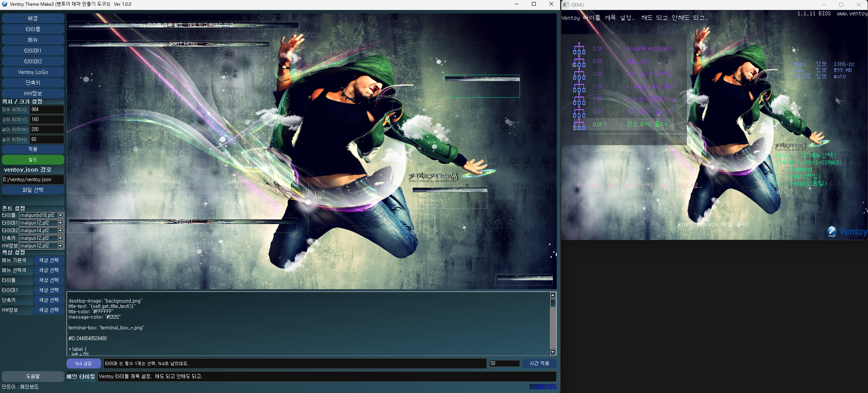Click the '1.1.11 BIOS' version text in QEMU
868x393 pixels.
coord(814,13)
